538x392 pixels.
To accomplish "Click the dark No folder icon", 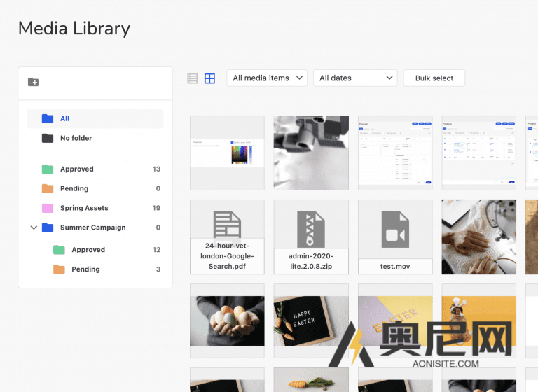I will [48, 138].
